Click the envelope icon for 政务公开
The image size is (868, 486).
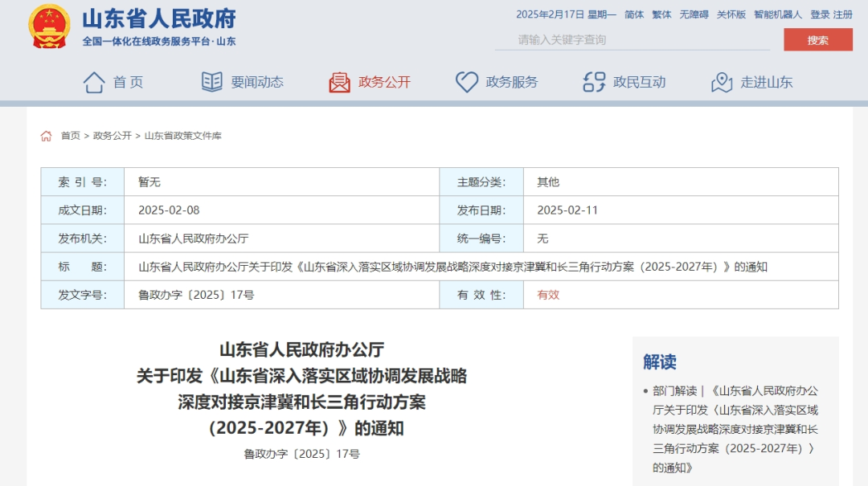click(x=339, y=82)
